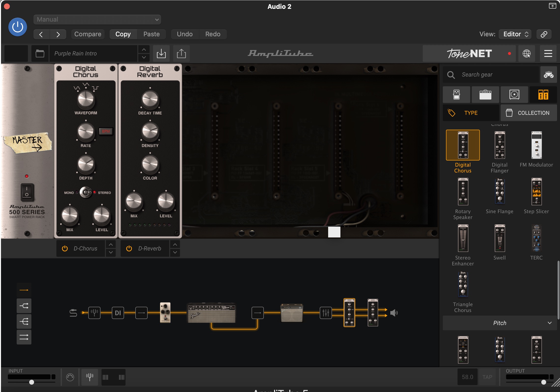Click the Copy button
The image size is (560, 392).
[x=123, y=34]
